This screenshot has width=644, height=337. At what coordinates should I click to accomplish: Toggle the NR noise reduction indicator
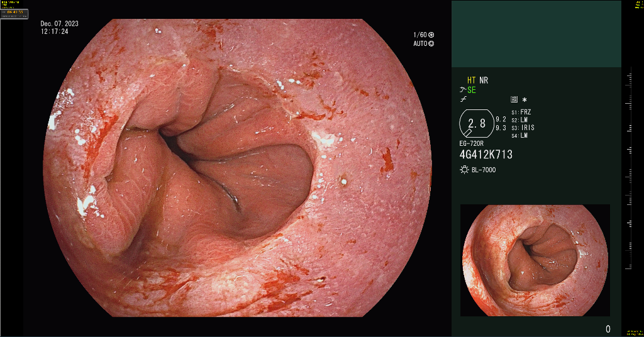tap(484, 80)
